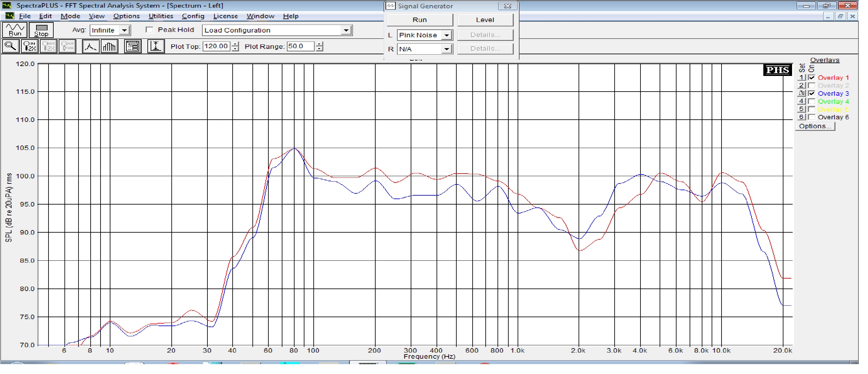868x374 pixels.
Task: Open the Config menu
Action: 193,16
